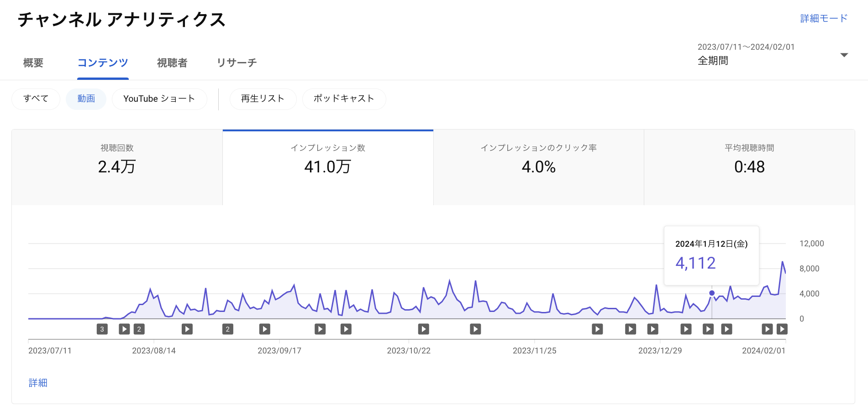Click the 2.4万 views value
This screenshot has height=410, width=868.
[117, 167]
